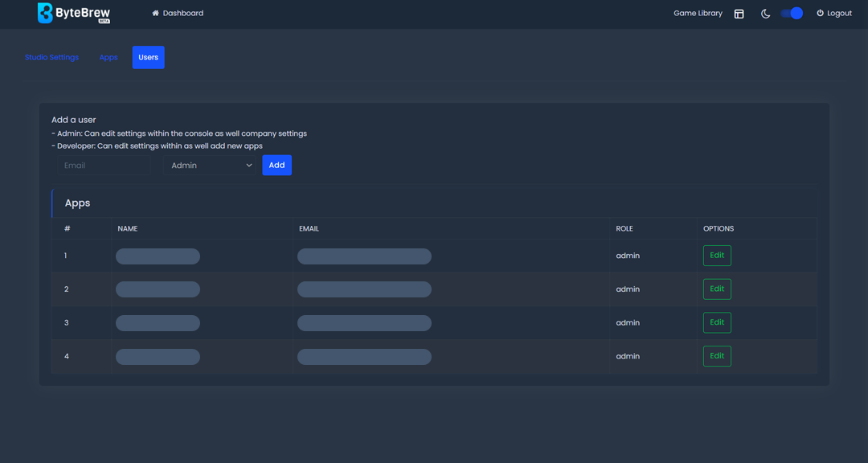This screenshot has height=463, width=868.
Task: Click the ByteBrew logo
Action: [x=74, y=14]
